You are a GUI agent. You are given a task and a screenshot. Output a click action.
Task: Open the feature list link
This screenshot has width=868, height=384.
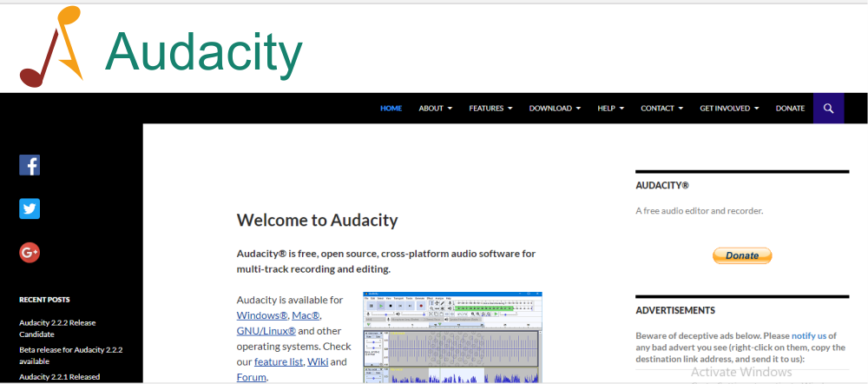279,361
